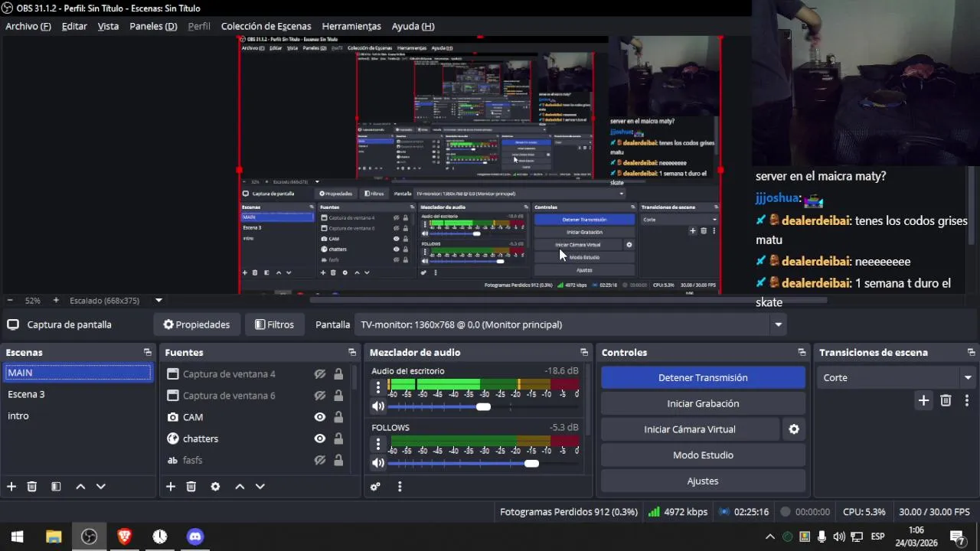Mute FOLLOWS speaker icon
The height and width of the screenshot is (551, 980).
tap(378, 463)
